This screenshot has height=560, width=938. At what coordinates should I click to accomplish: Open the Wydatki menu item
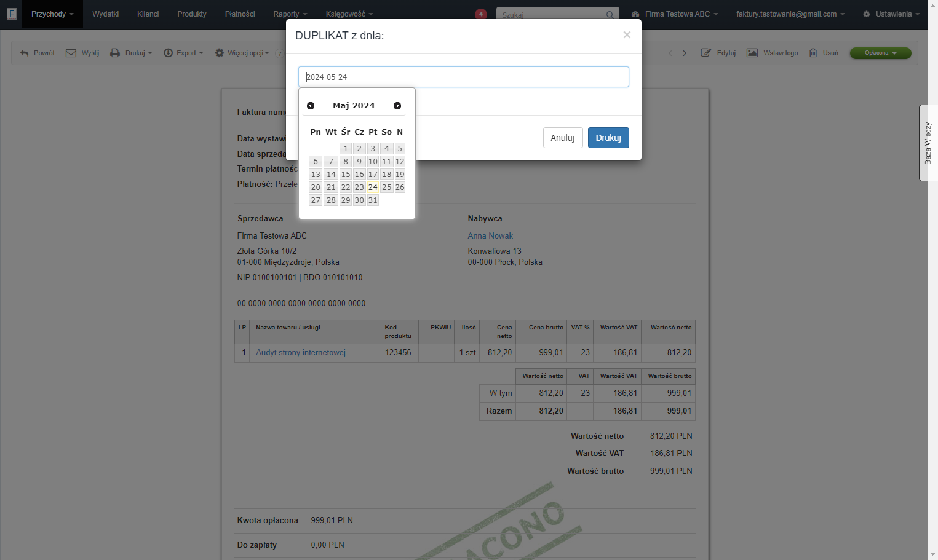click(x=106, y=14)
